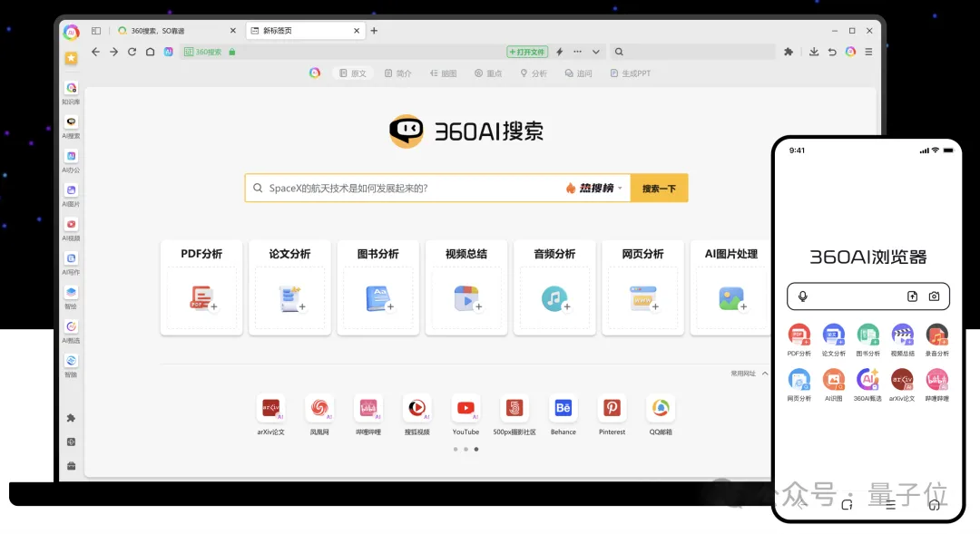Open the 哔哩哔哩 quick link
980x534 pixels.
click(x=367, y=409)
